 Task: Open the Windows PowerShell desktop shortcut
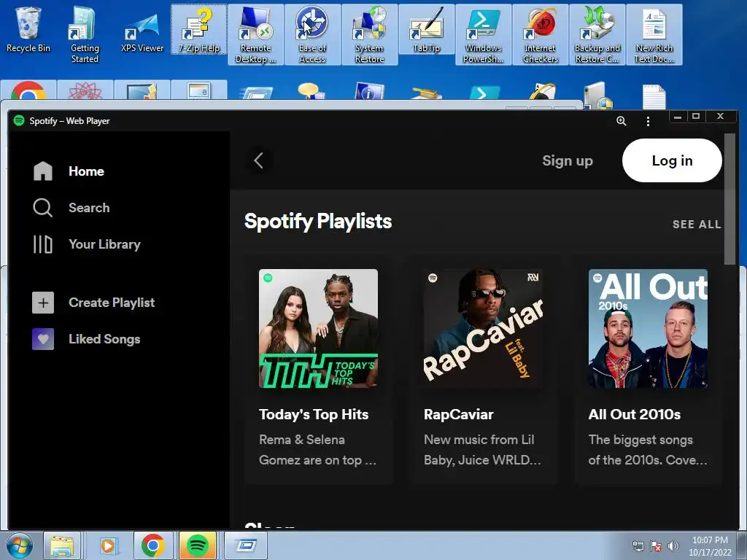point(484,35)
